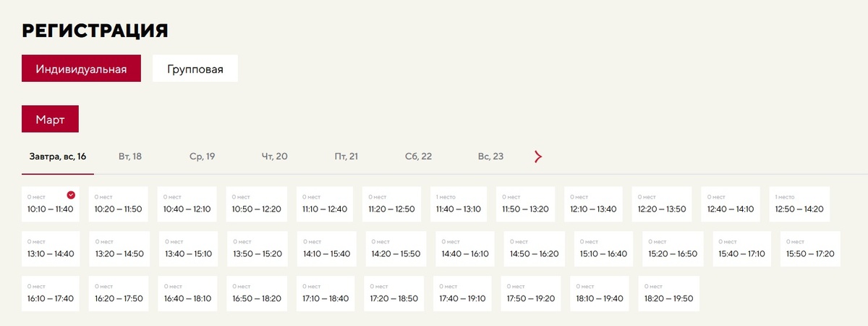Select the 14:40 – 16:10 time slot
Viewport: 868px width, 326px height.
click(x=465, y=248)
